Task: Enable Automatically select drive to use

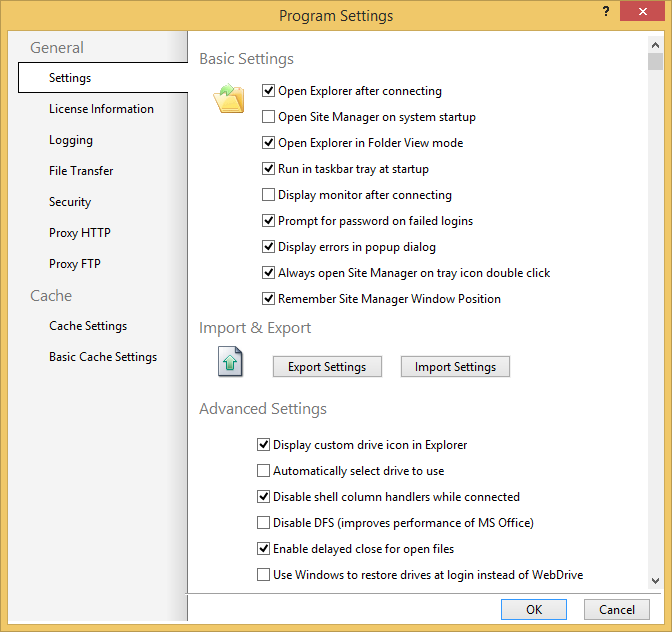Action: [264, 471]
